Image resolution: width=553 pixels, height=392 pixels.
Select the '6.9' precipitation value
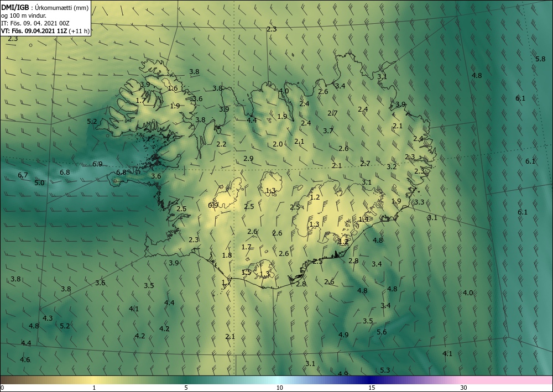97,164
